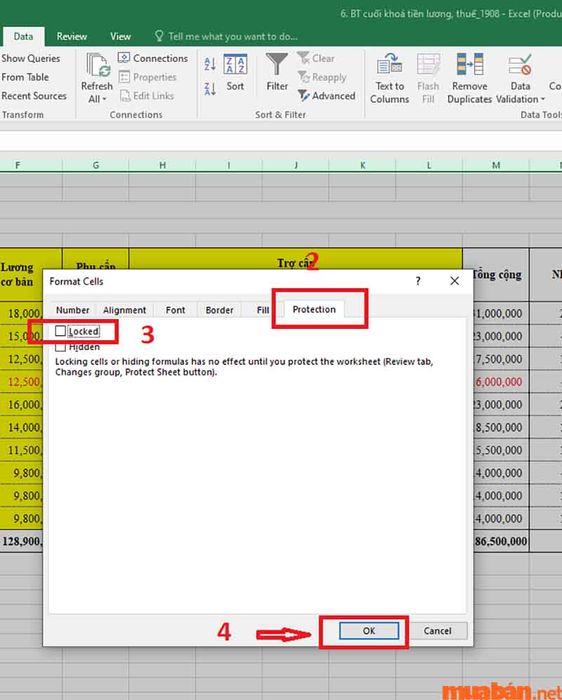Click Reapply filter option
Screen dimensions: 562x700
click(322, 77)
